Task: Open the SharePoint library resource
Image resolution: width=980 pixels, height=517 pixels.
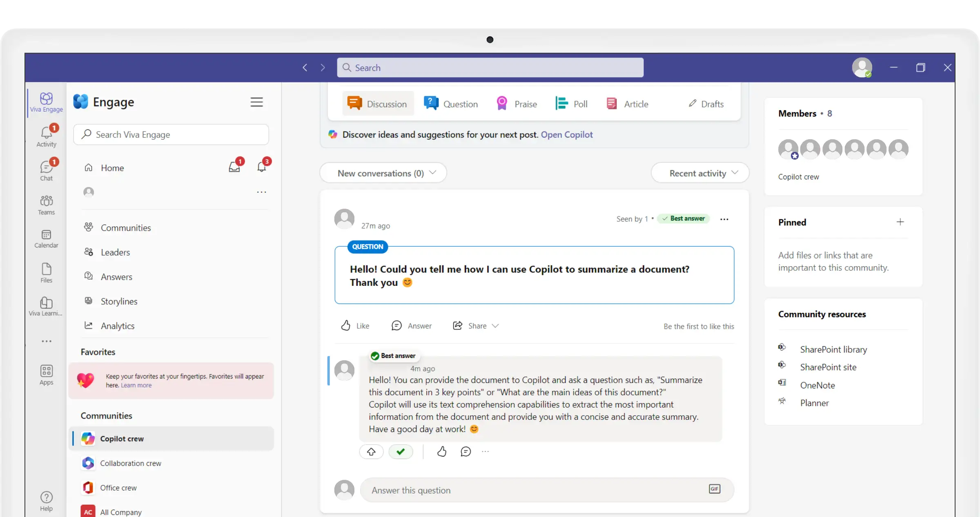Action: (x=833, y=349)
